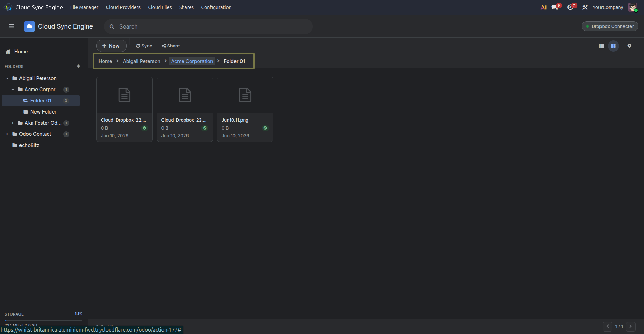Open Cloud_Dropbox_23 file thumbnail
Image resolution: width=644 pixels, height=334 pixels.
point(185,95)
